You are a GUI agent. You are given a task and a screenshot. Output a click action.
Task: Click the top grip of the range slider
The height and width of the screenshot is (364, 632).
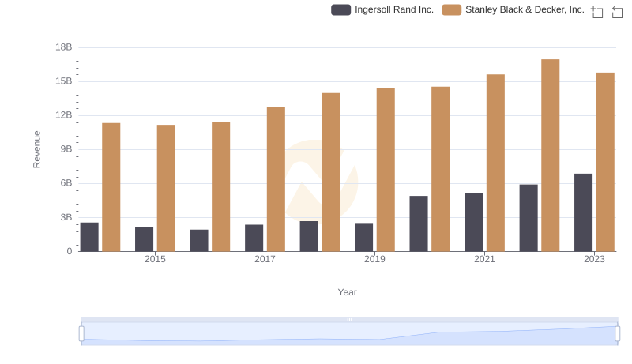[349, 319]
